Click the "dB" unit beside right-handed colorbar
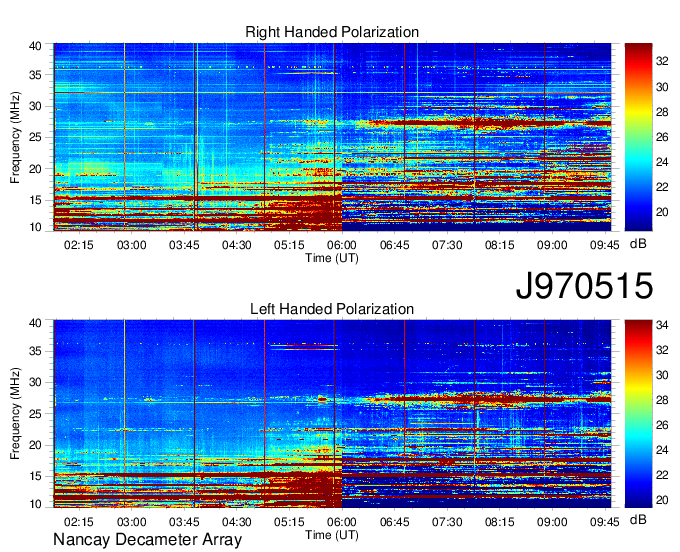 pyautogui.click(x=638, y=244)
